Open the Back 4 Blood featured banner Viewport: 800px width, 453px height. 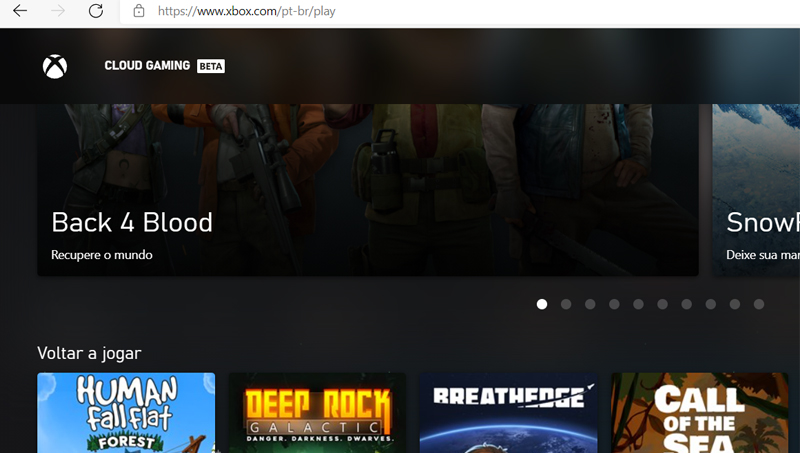coord(368,190)
